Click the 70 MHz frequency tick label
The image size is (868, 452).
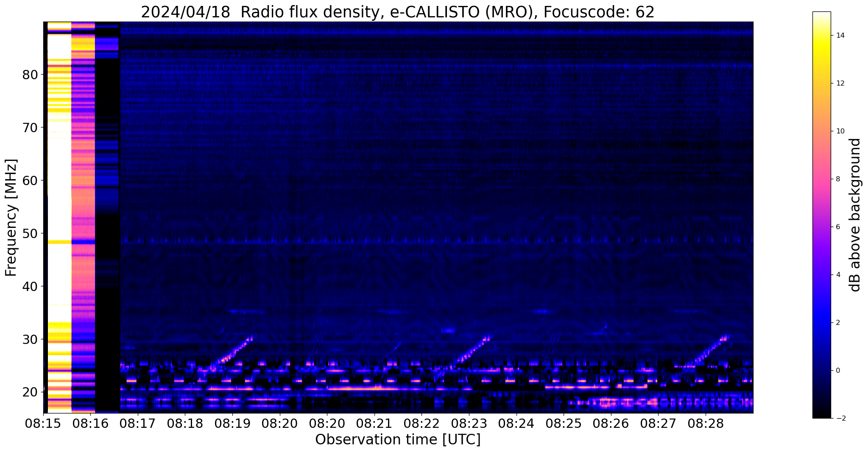[x=30, y=128]
